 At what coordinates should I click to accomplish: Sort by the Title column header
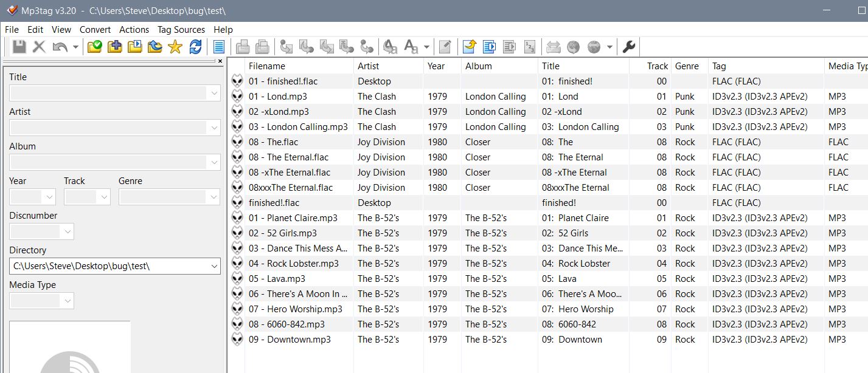click(583, 66)
